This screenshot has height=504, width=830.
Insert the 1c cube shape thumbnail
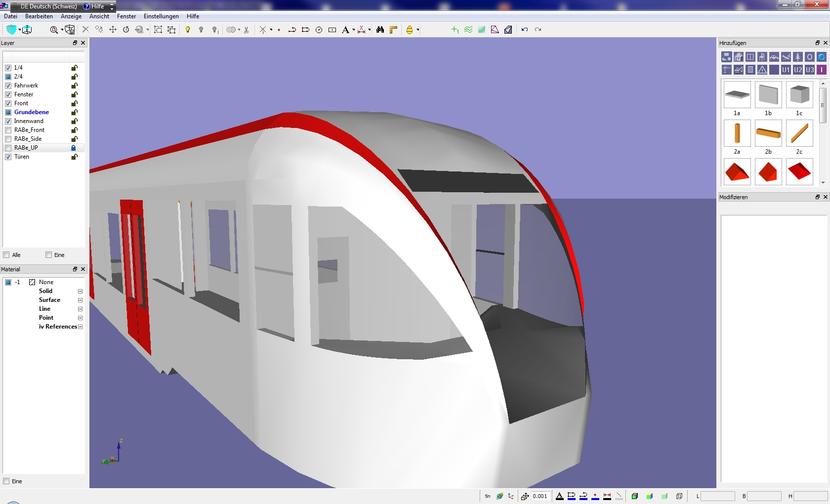tap(799, 94)
